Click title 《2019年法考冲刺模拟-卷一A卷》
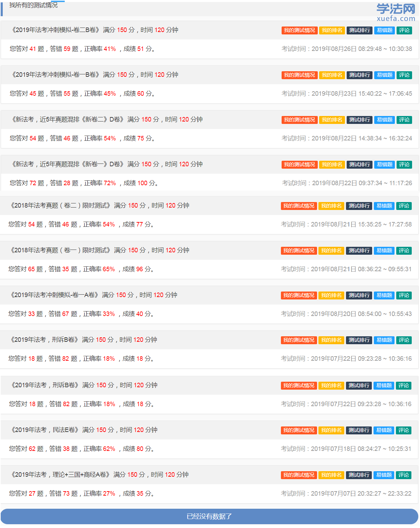This screenshot has height=528, width=420. [54, 295]
